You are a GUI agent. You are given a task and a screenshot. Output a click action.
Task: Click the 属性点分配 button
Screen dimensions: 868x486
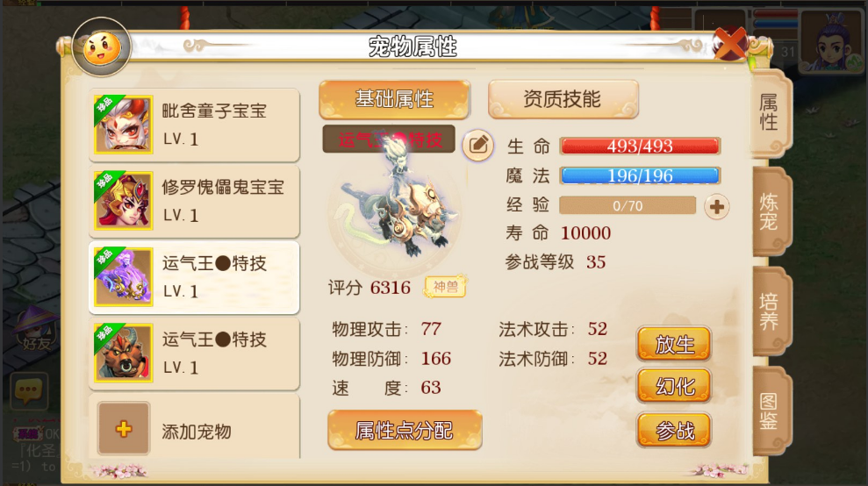[405, 430]
